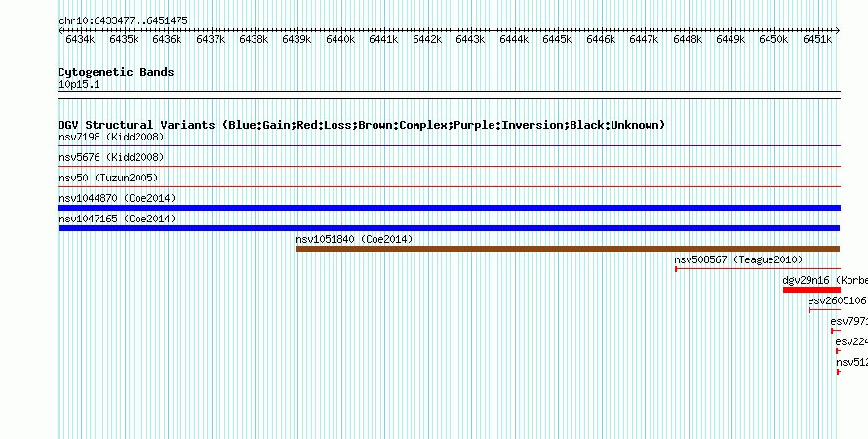Image resolution: width=868 pixels, height=439 pixels.
Task: Click the 6444k ruler tick label
Action: pyautogui.click(x=514, y=39)
